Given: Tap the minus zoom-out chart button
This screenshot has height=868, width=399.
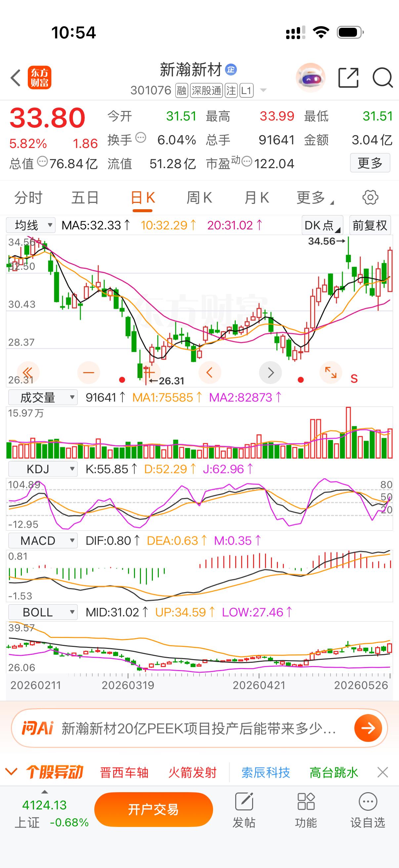Looking at the screenshot, I should tap(89, 373).
